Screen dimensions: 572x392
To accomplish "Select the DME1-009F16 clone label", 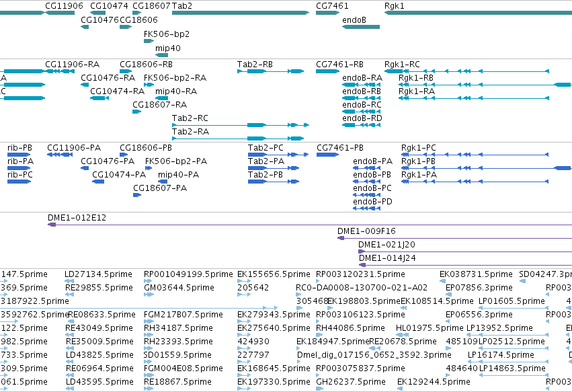I will (x=366, y=231).
